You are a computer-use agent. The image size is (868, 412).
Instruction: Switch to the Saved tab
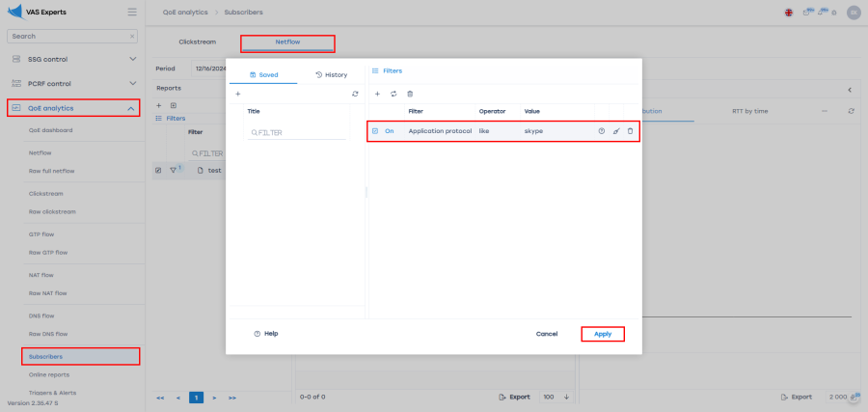pos(263,74)
